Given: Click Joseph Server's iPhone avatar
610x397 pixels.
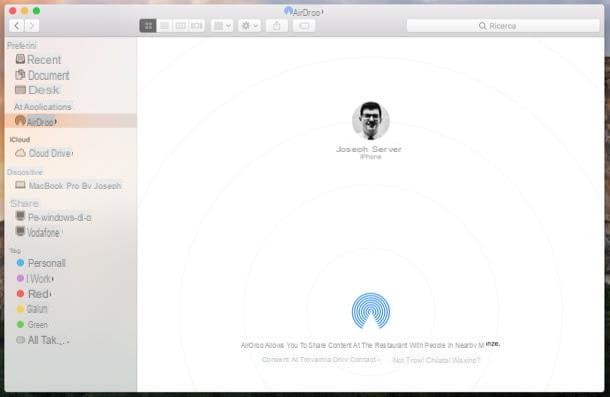Looking at the screenshot, I should [x=371, y=120].
